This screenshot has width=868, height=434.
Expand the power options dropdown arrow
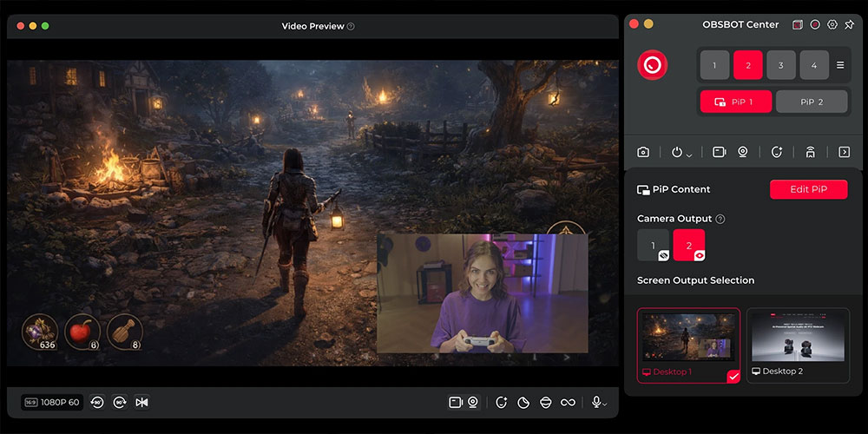(689, 155)
